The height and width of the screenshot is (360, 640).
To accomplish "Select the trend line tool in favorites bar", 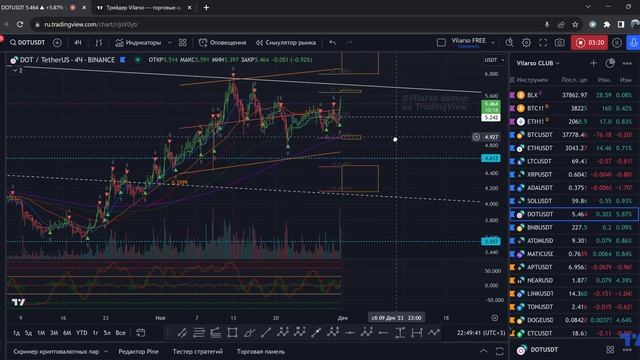I will 266,333.
